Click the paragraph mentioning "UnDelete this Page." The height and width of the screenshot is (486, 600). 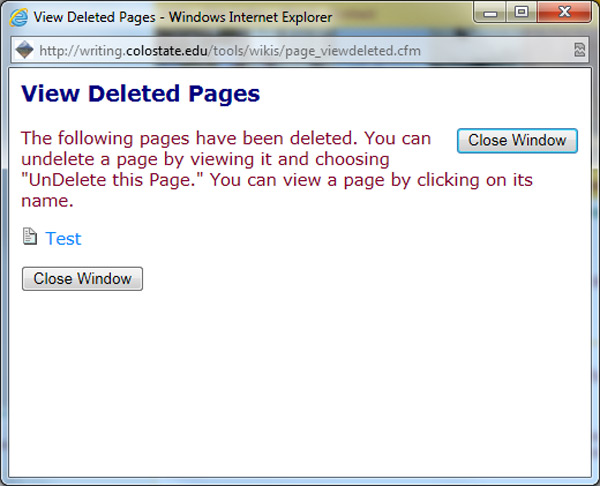277,170
